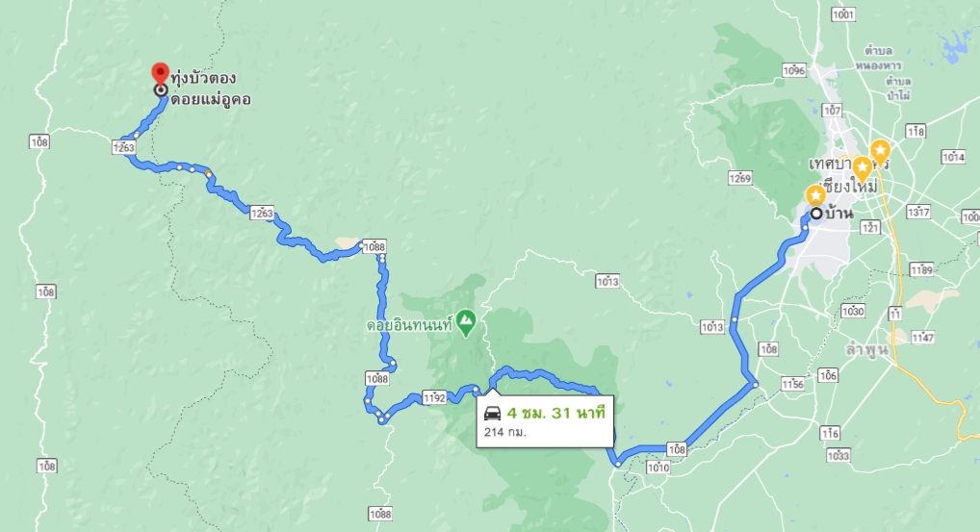Click the topmost yellow star saved place
980x532 pixels.
coord(881,151)
